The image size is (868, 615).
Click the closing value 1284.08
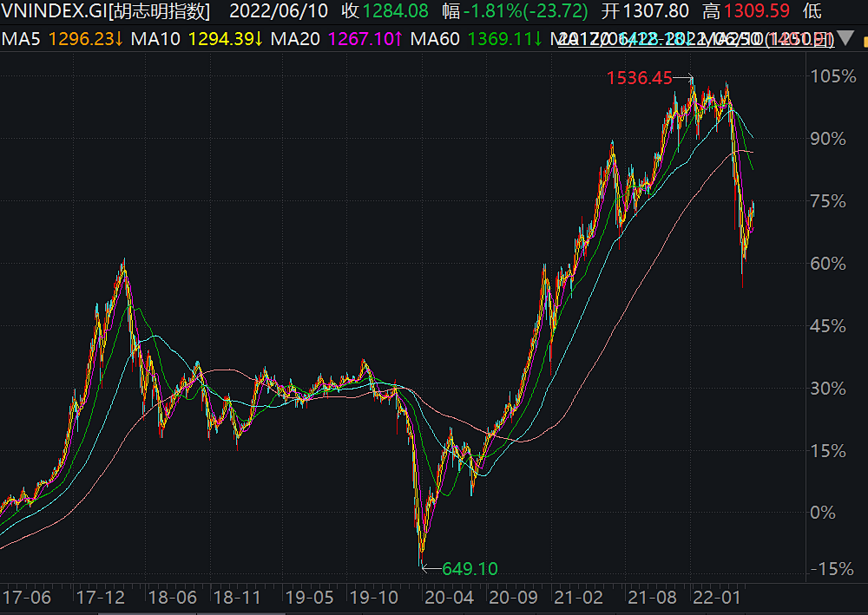[x=396, y=11]
